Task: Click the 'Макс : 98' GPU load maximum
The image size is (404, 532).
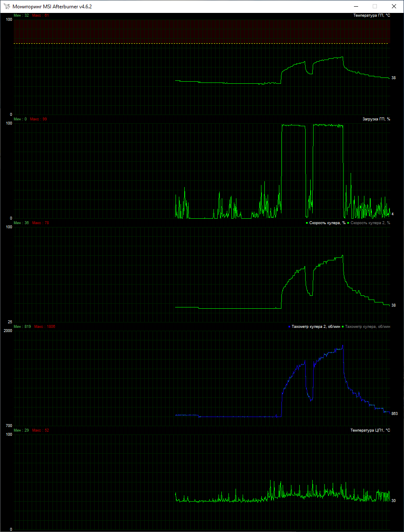Action: click(38, 119)
